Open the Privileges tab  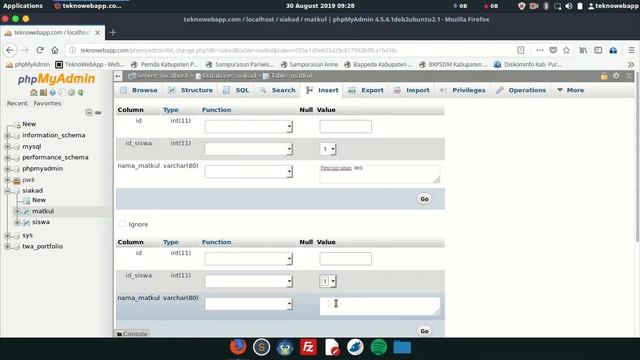point(462,90)
